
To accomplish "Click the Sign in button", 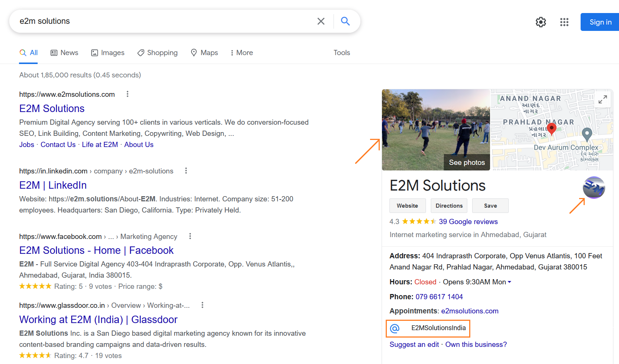I will (600, 22).
